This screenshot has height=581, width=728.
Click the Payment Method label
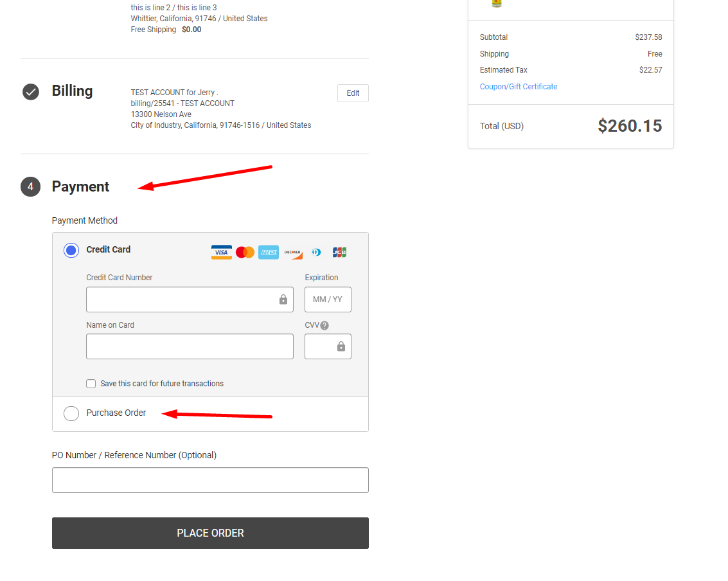[x=85, y=220]
